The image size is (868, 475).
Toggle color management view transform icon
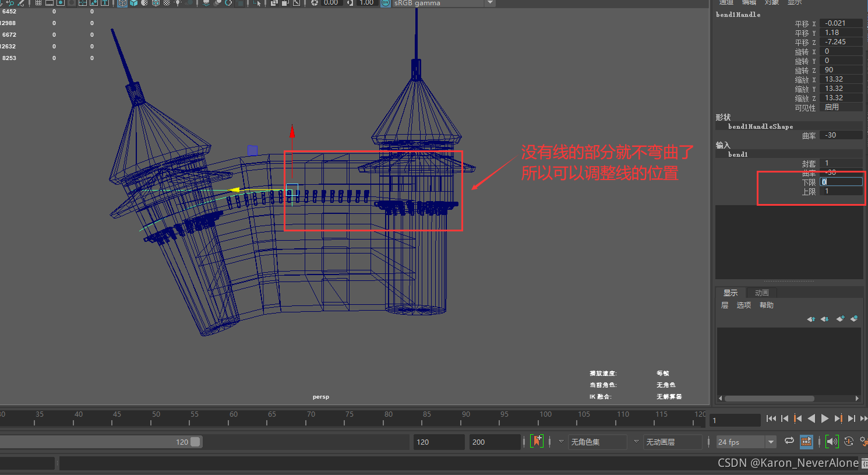385,3
